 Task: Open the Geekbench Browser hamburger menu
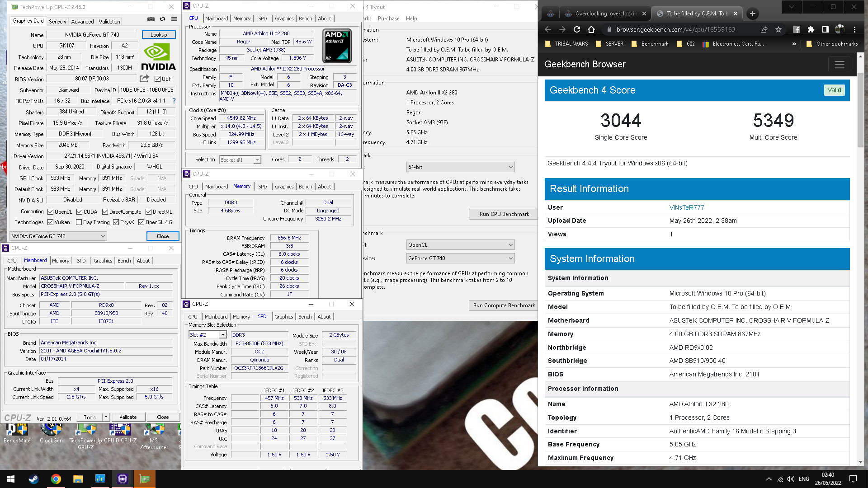point(840,65)
